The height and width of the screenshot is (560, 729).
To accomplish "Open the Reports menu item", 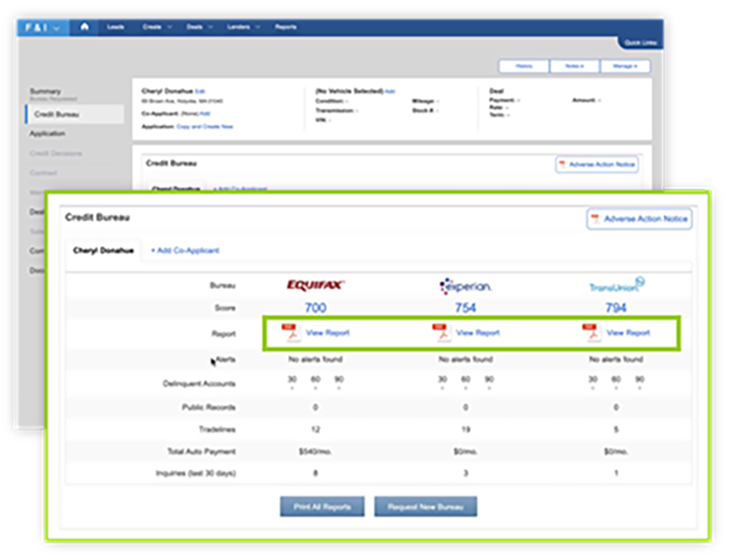I will pos(285,27).
